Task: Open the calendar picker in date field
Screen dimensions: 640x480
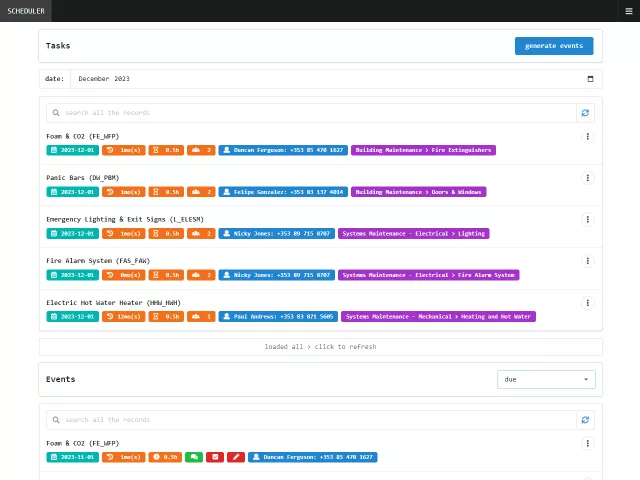Action: coord(590,78)
